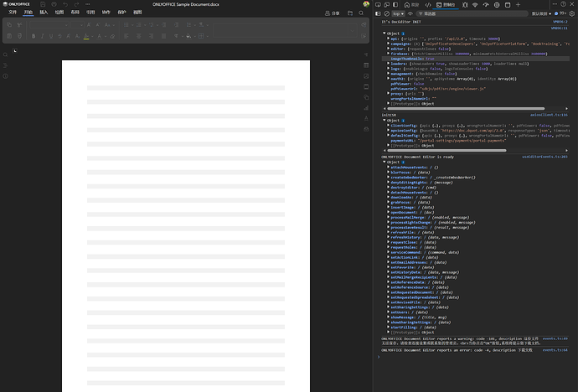578x392 pixels.
Task: Switch to the Console tab
Action: coord(446,4)
